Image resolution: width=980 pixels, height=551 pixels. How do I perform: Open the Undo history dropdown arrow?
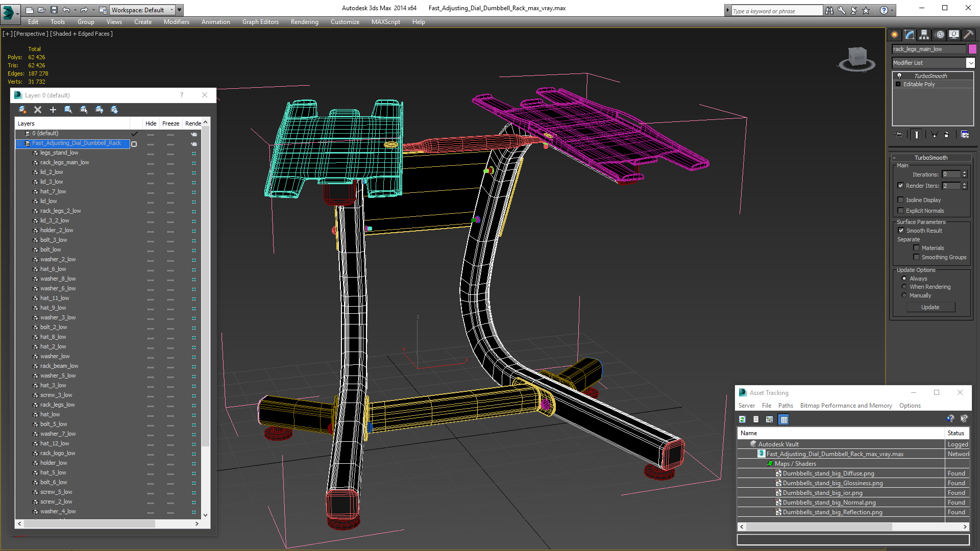click(x=75, y=10)
